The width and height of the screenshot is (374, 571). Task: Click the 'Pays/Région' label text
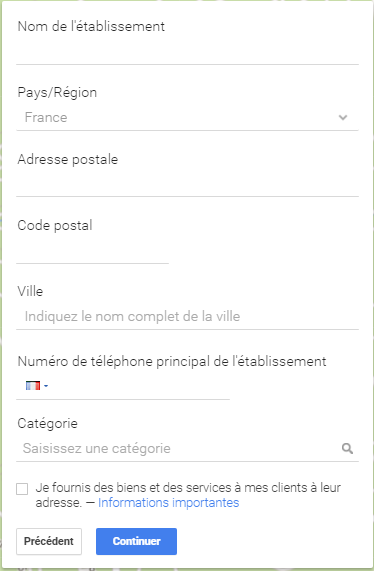[57, 92]
